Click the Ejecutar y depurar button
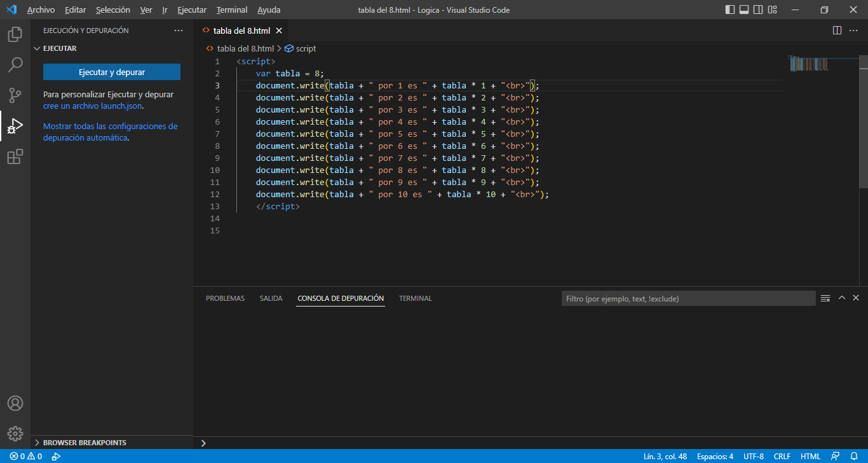Screen dimensions: 868x463 [x=112, y=72]
